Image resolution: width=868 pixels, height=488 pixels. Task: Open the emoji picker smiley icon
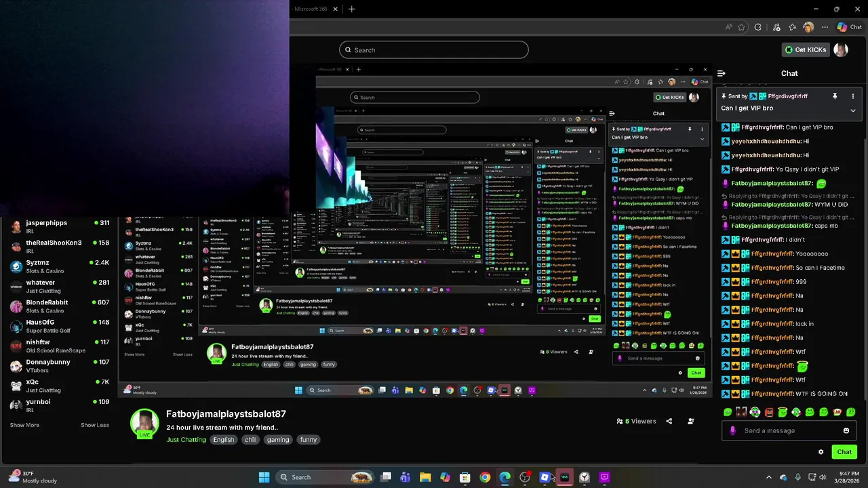[846, 430]
